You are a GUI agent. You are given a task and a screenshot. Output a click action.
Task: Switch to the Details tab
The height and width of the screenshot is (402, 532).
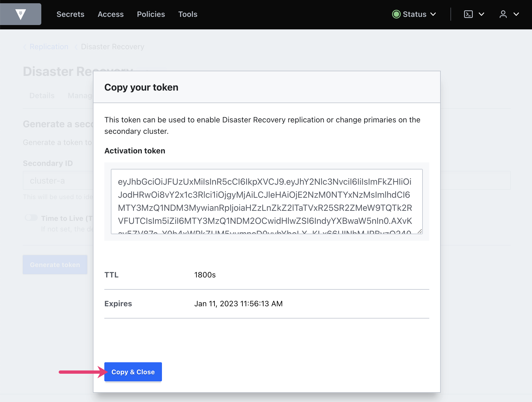[x=42, y=96]
